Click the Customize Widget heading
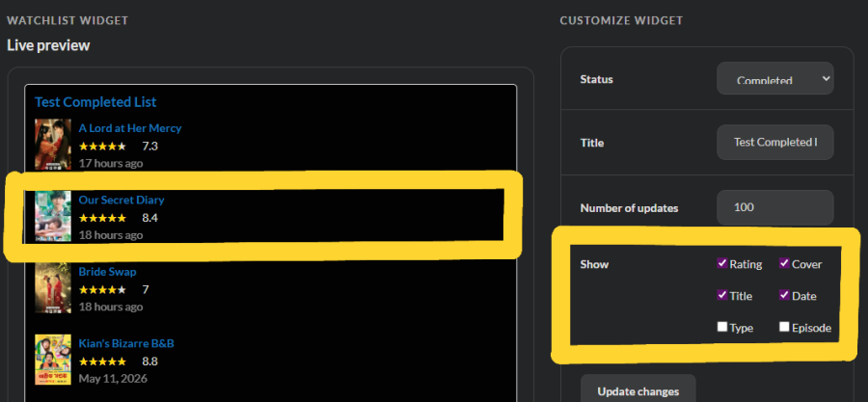 [621, 20]
